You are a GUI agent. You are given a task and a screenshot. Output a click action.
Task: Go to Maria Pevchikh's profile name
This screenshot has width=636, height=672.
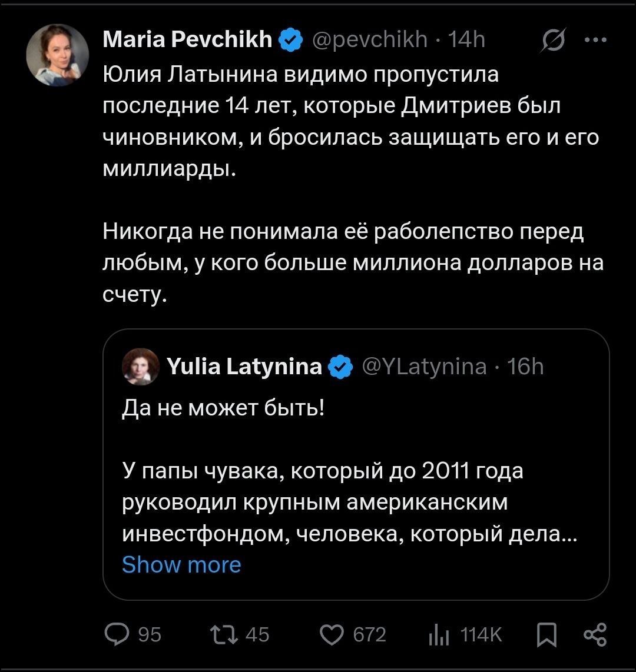click(x=187, y=40)
